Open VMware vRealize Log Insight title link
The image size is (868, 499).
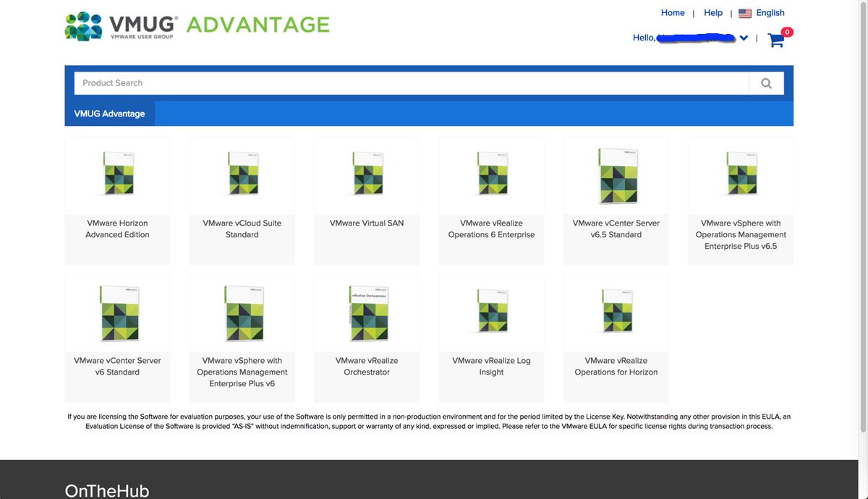[491, 366]
